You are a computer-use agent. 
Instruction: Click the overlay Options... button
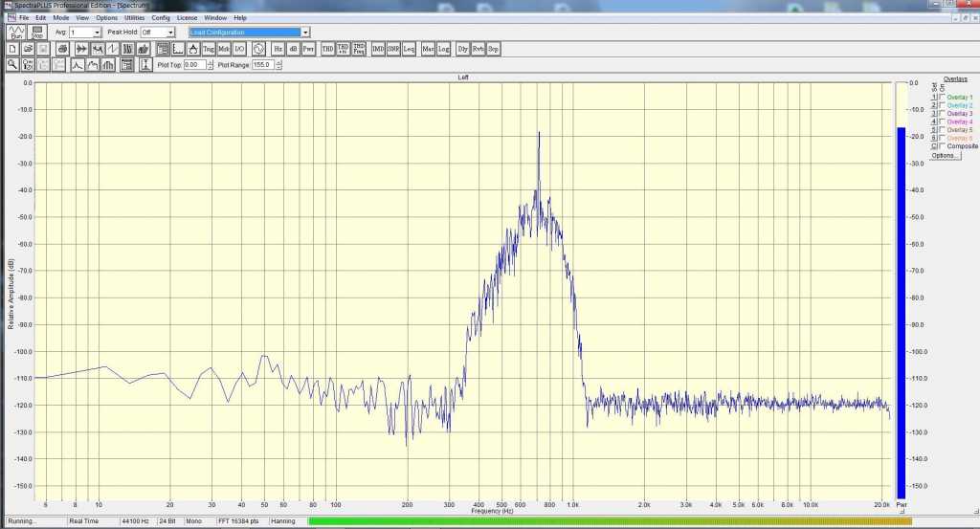pos(945,156)
